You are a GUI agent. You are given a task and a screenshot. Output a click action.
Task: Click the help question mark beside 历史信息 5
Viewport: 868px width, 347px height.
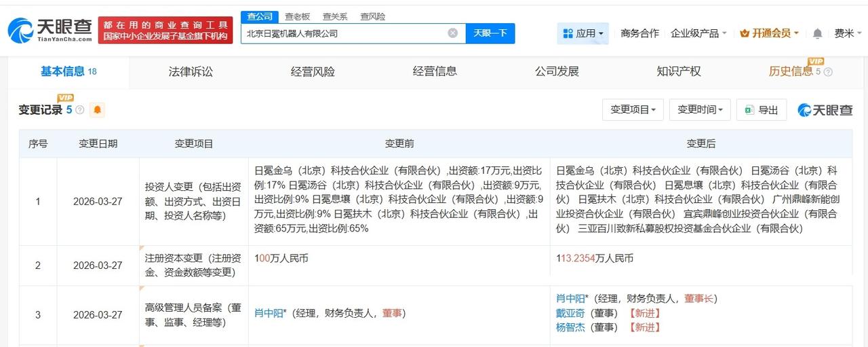click(827, 72)
